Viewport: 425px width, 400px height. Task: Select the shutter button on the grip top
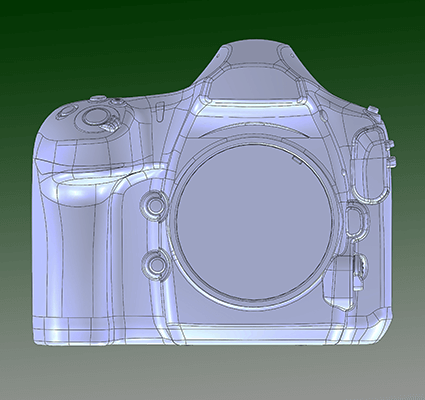click(95, 116)
